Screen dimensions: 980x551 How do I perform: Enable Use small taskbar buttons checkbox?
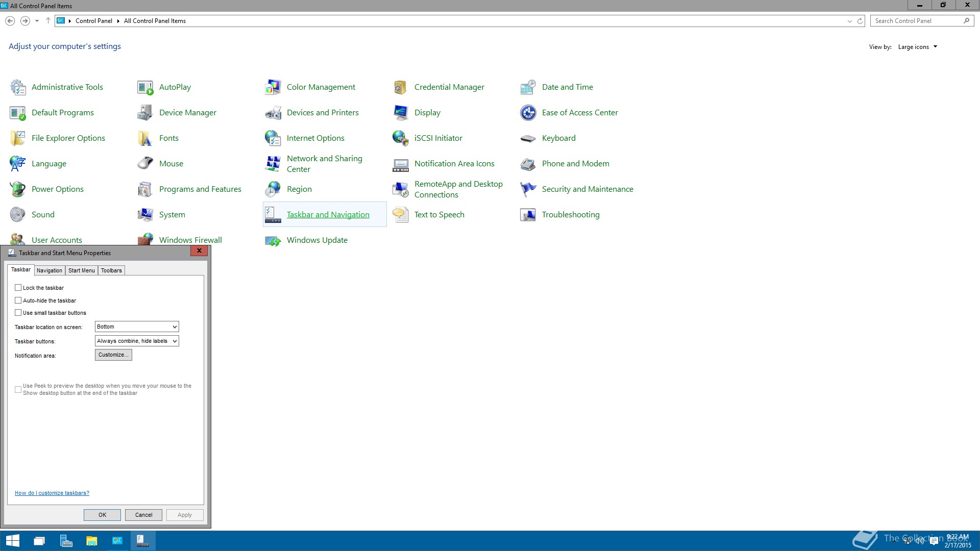click(x=18, y=313)
